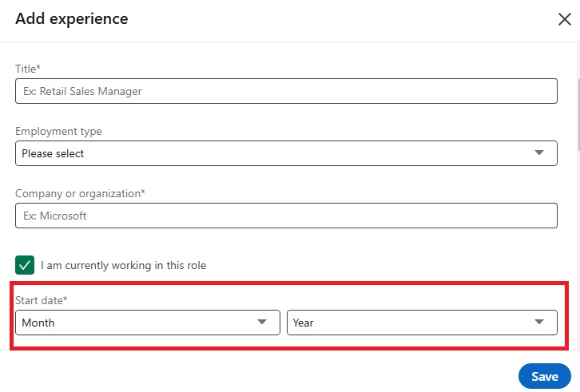
Task: Open the Start date Month dropdown
Action: 148,323
